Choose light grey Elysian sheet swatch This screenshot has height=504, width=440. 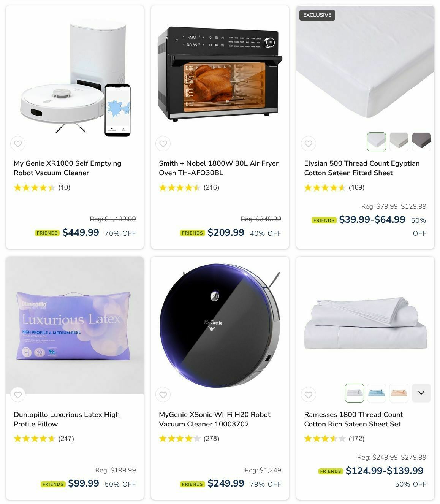pyautogui.click(x=399, y=142)
